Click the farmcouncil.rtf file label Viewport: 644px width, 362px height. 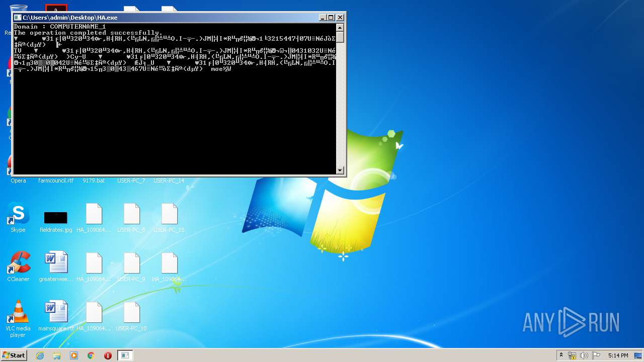(56, 180)
